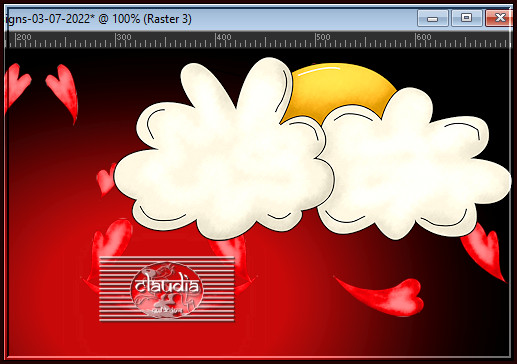Click the 200 mark on the ruler

tap(23, 37)
